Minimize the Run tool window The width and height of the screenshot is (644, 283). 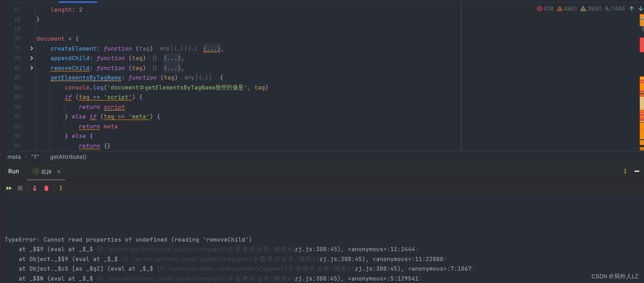[637, 171]
